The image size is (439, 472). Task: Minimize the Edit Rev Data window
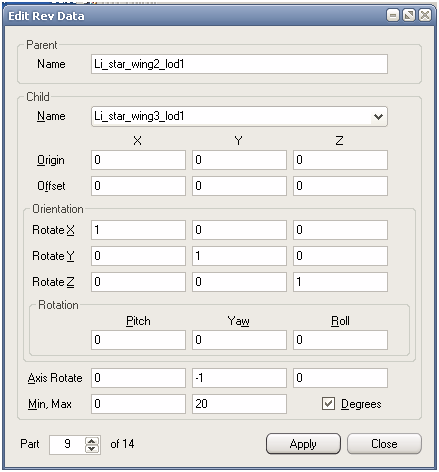pos(393,15)
